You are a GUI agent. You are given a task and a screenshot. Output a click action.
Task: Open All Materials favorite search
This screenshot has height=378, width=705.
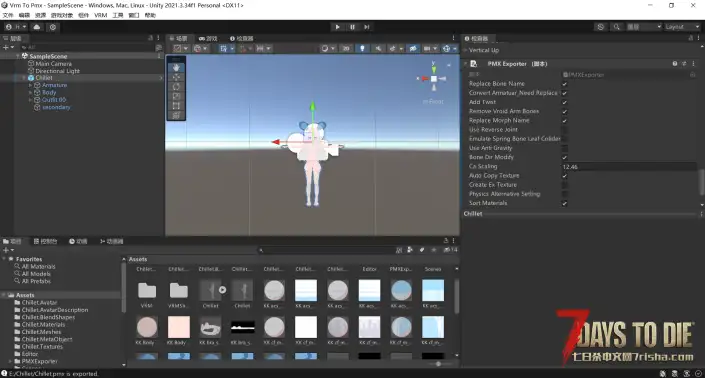tap(39, 267)
